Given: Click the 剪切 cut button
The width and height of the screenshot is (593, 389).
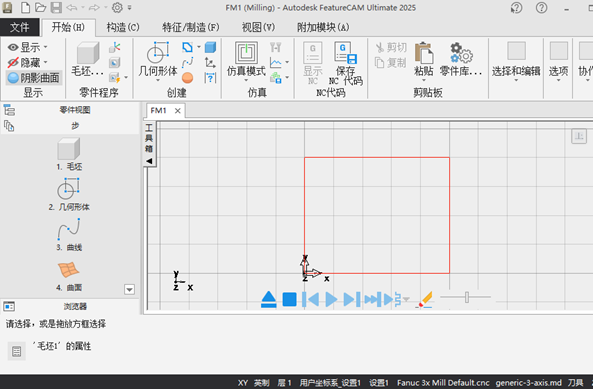Looking at the screenshot, I should tap(391, 48).
